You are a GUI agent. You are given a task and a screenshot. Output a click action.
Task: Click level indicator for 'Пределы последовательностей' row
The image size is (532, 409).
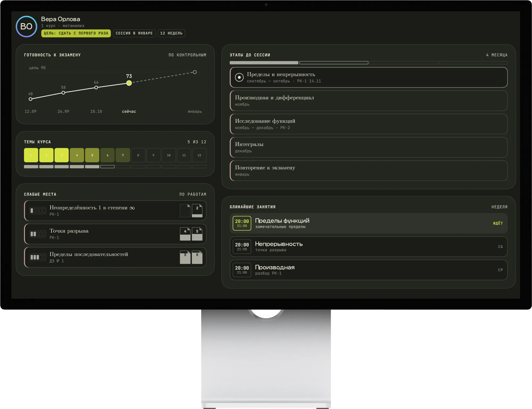coord(38,257)
